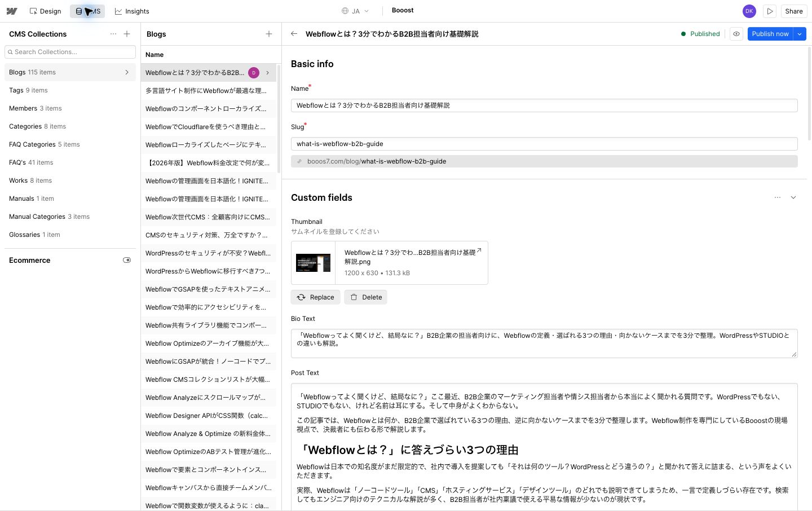Open the Insights tab
812x511 pixels.
(x=132, y=11)
